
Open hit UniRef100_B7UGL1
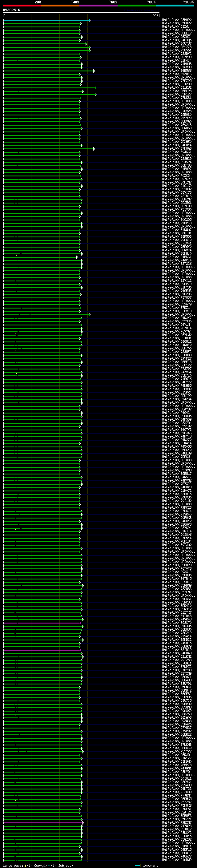pyautogui.click(x=177, y=663)
